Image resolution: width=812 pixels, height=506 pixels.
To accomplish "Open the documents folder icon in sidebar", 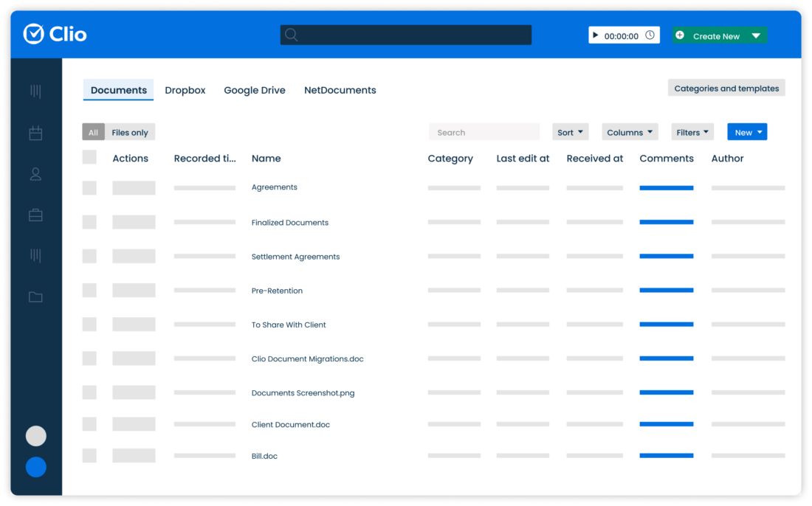I will pyautogui.click(x=35, y=297).
